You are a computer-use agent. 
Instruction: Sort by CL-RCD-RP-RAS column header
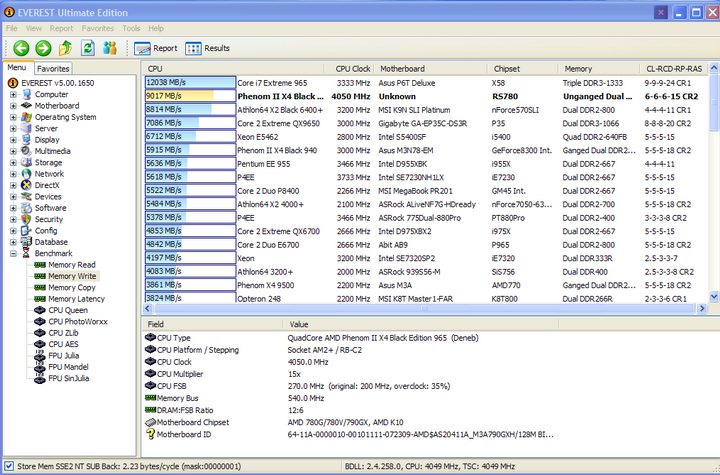(x=674, y=69)
